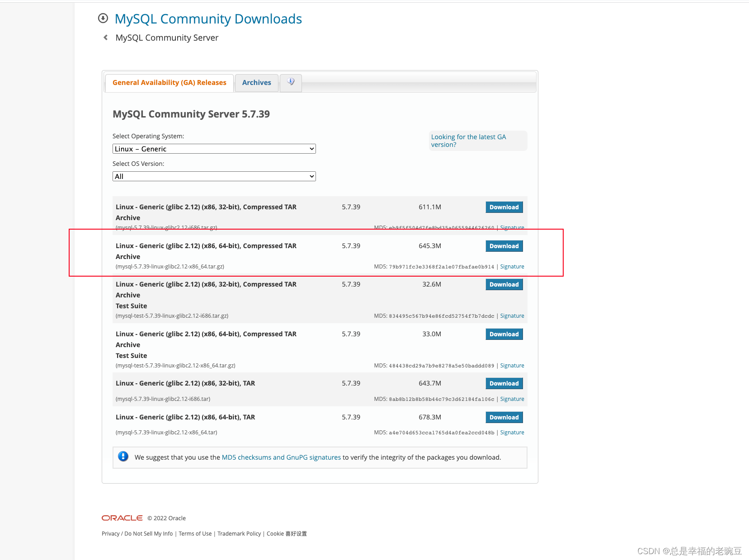The image size is (749, 560).
Task: Click the download circle icon beside page title
Action: (x=103, y=18)
